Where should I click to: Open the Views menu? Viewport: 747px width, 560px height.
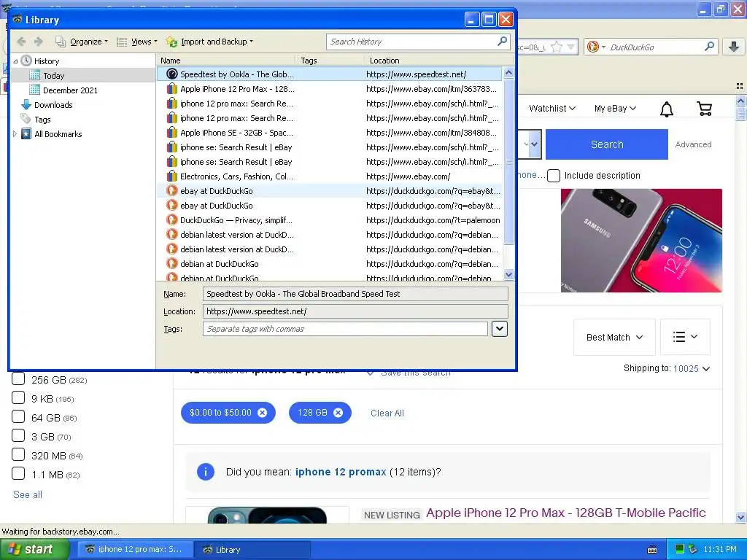click(x=137, y=42)
